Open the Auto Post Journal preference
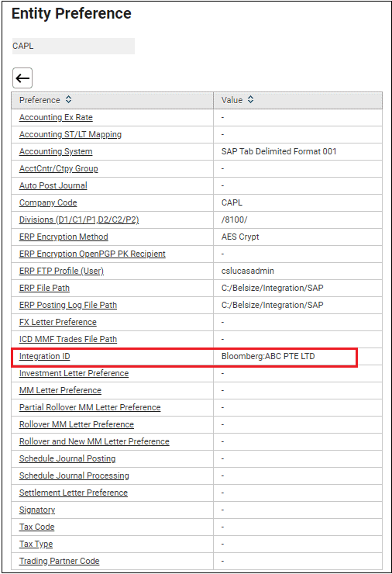Image resolution: width=392 pixels, height=574 pixels. coord(53,185)
